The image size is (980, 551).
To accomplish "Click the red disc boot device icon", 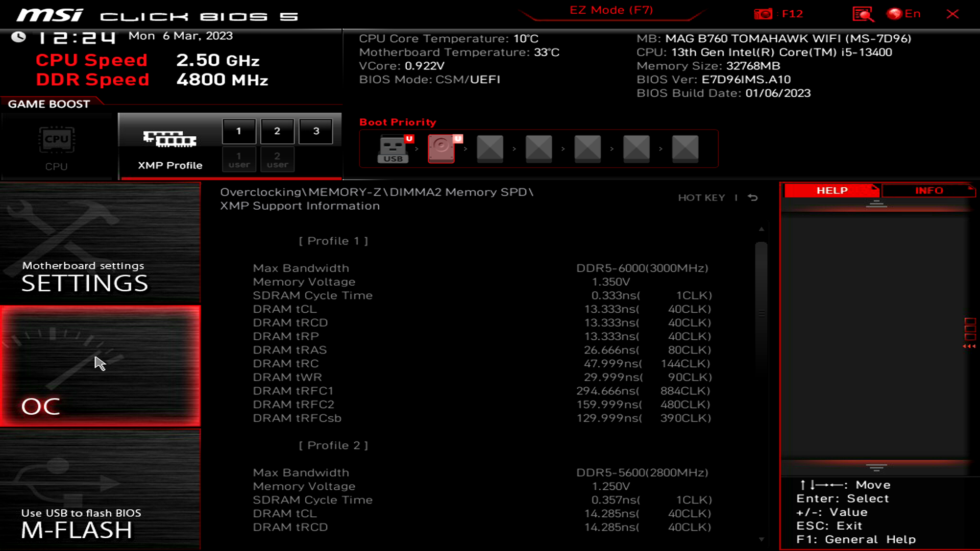I will 442,148.
